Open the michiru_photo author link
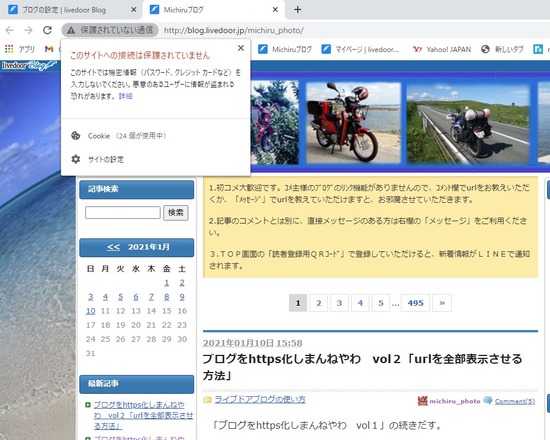Viewport: 550px width, 440px height. 455,401
